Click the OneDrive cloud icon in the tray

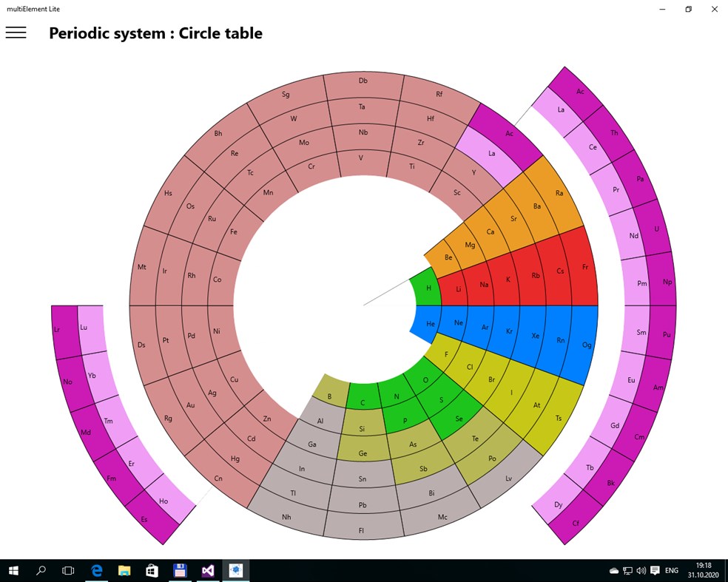click(613, 570)
